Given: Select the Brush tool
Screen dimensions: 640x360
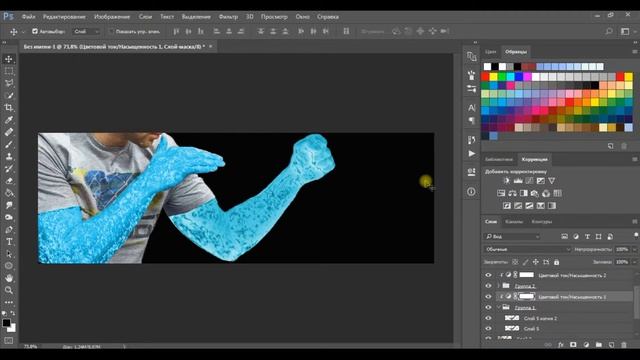Looking at the screenshot, I should (x=9, y=144).
